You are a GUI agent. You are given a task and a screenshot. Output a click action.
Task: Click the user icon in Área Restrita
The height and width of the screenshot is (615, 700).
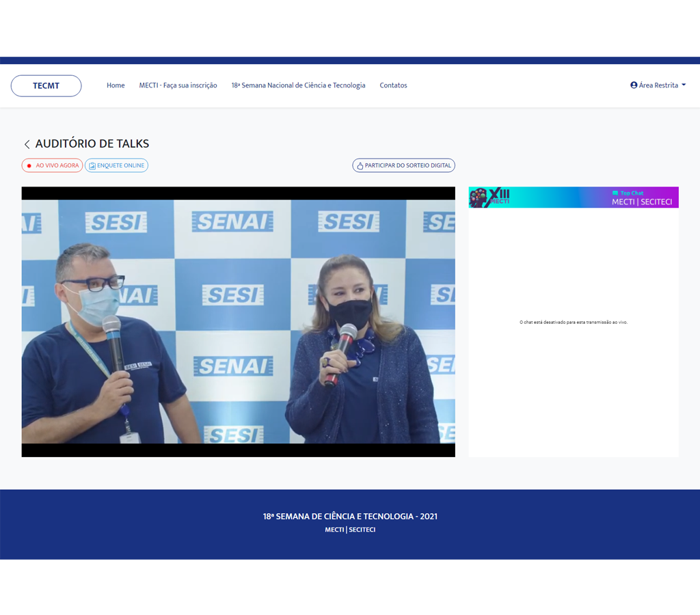click(x=634, y=85)
